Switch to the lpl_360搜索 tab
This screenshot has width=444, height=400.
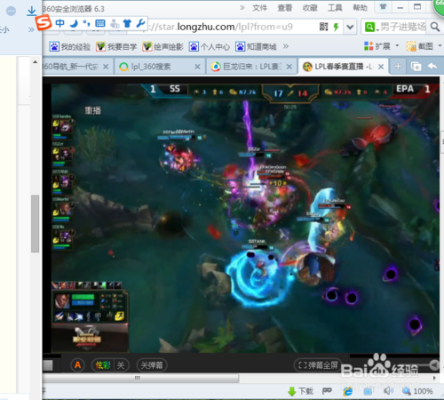pyautogui.click(x=159, y=66)
